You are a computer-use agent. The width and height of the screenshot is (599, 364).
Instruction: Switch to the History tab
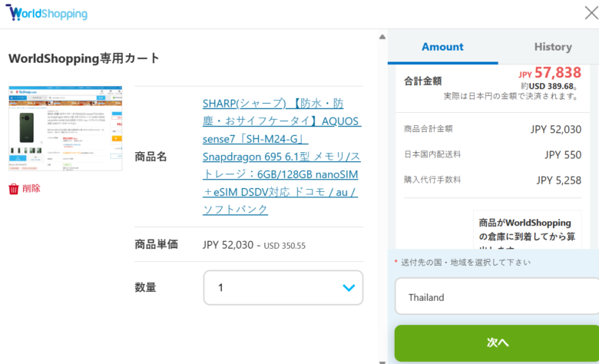pos(553,47)
